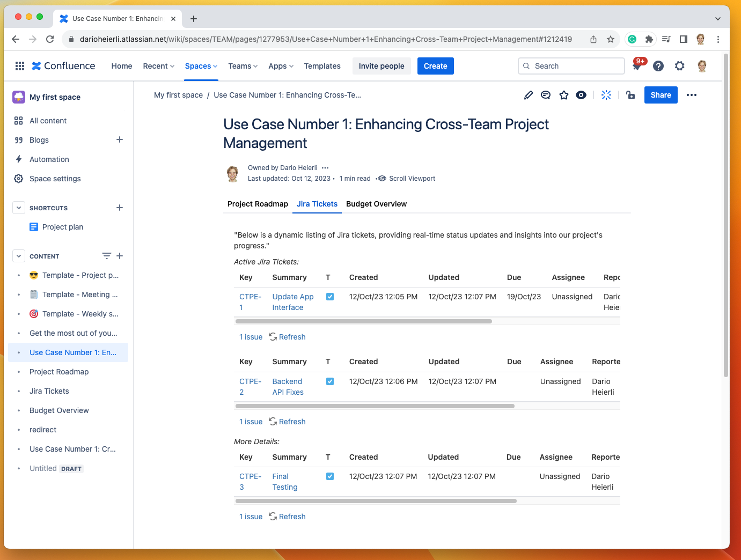Image resolution: width=741 pixels, height=560 pixels.
Task: Toggle the checkbox on ticket CTPE-3
Action: pos(330,476)
